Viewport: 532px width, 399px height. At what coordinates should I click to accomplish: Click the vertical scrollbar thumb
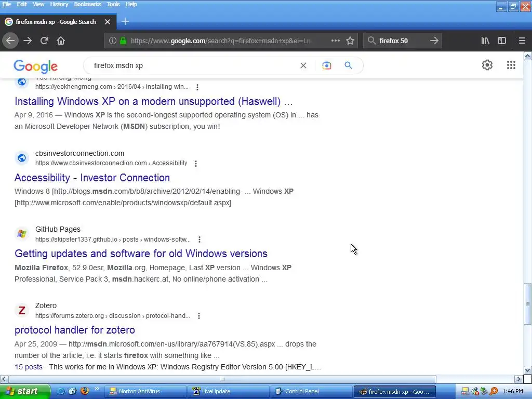coord(528,304)
